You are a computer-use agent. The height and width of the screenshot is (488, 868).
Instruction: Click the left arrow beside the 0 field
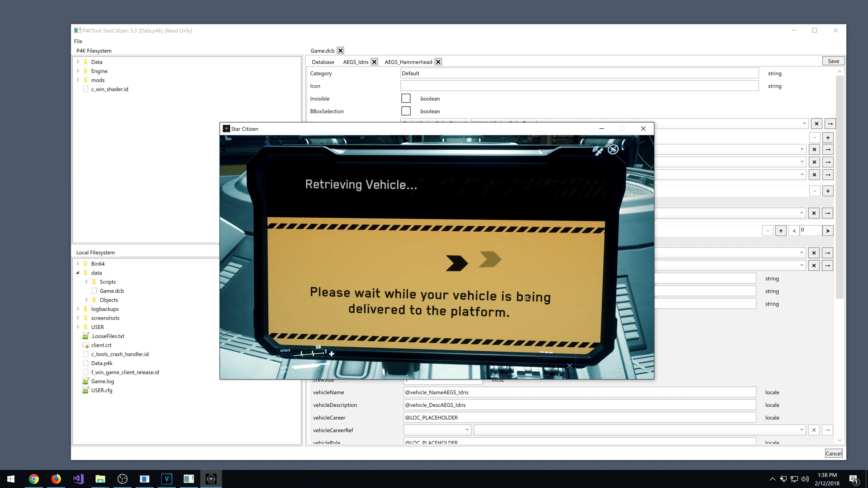[x=794, y=231]
